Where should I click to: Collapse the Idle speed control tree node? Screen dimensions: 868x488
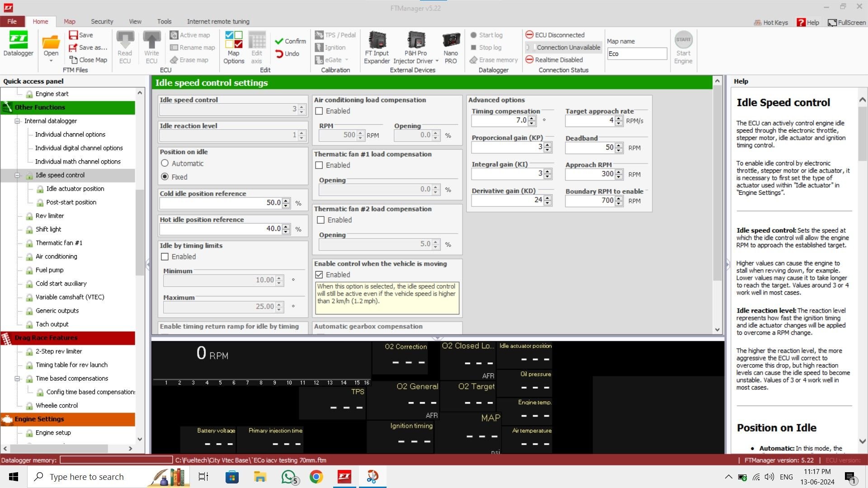17,175
